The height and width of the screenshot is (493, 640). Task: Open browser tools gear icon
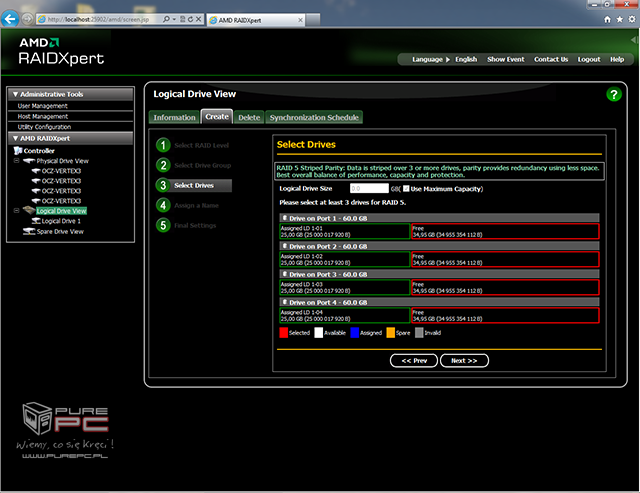[631, 20]
